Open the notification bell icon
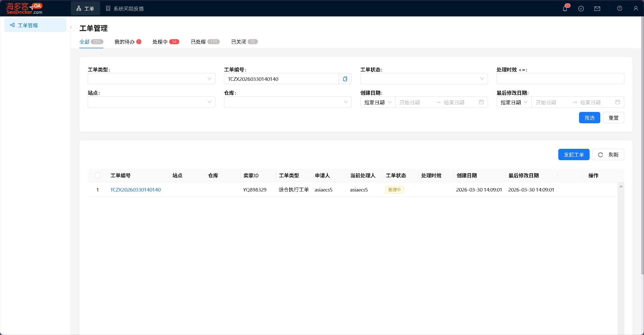Viewport: 644px width, 335px height. tap(565, 9)
